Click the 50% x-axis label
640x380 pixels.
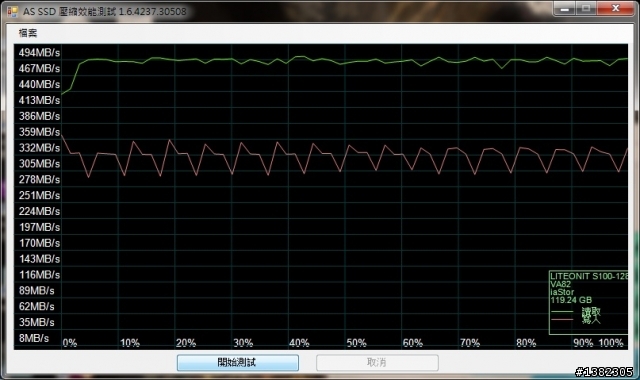356,343
